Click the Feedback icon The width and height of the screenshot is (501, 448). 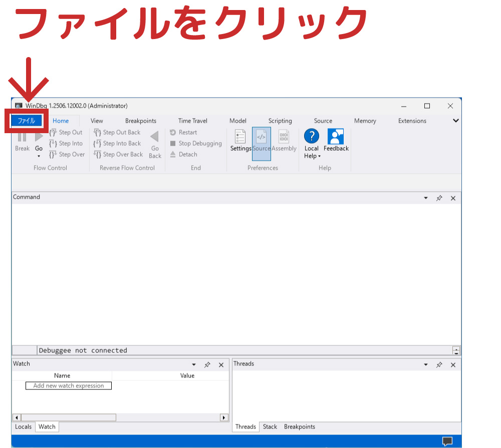336,137
